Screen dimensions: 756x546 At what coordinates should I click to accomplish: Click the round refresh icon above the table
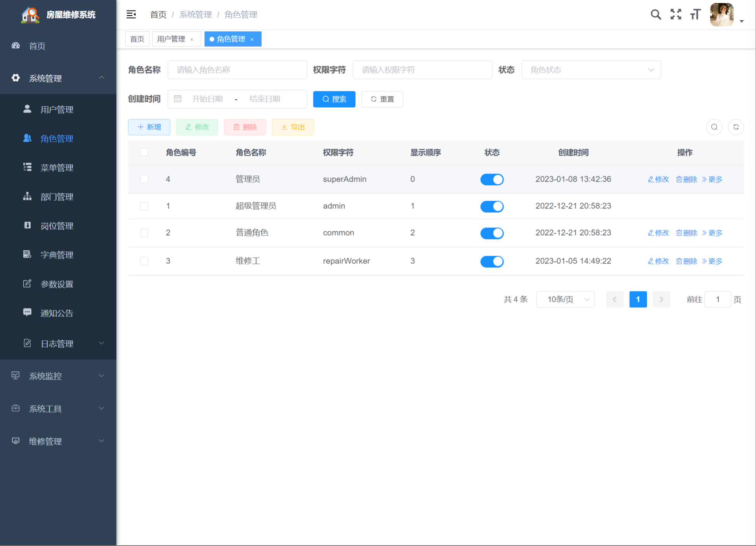(x=736, y=127)
